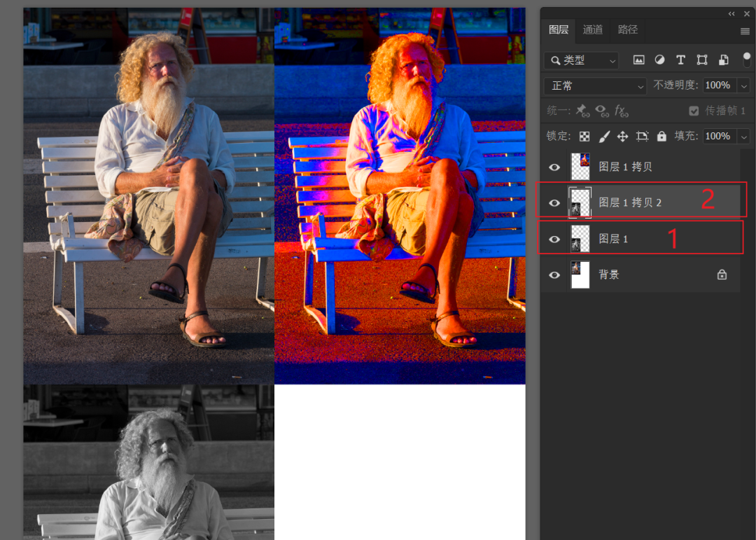Select the 图层 1 layer thumbnail
Viewport: 756px width, 540px height.
[580, 239]
